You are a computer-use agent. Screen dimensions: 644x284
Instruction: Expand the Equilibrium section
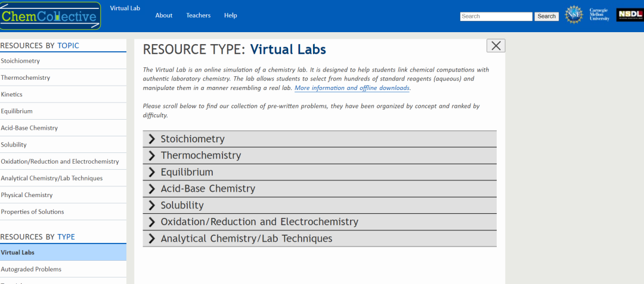(320, 172)
